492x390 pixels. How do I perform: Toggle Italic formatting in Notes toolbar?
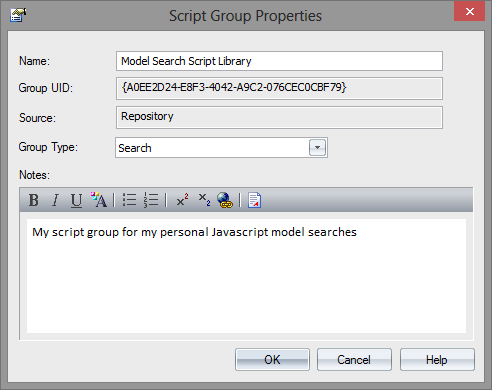[x=55, y=200]
